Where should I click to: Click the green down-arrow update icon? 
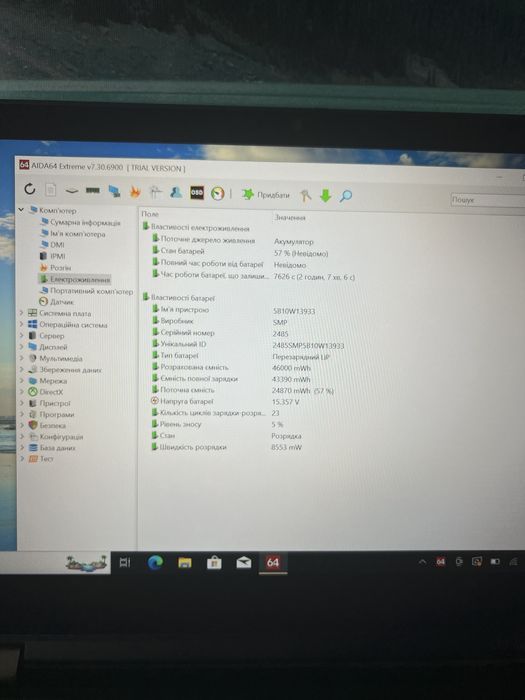coord(325,196)
